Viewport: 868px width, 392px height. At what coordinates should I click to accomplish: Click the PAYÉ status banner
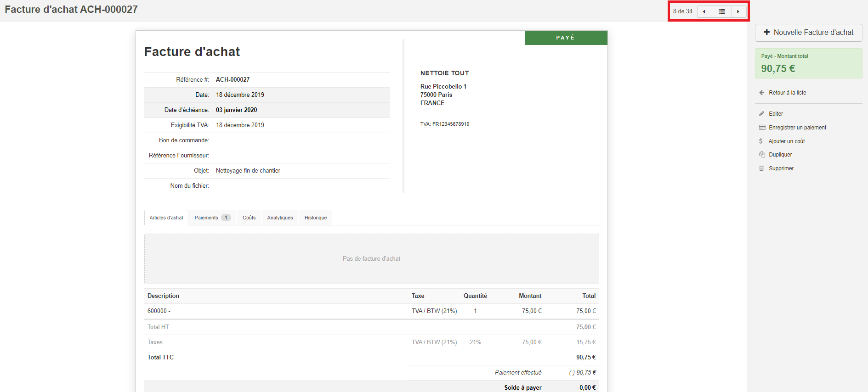coord(566,38)
